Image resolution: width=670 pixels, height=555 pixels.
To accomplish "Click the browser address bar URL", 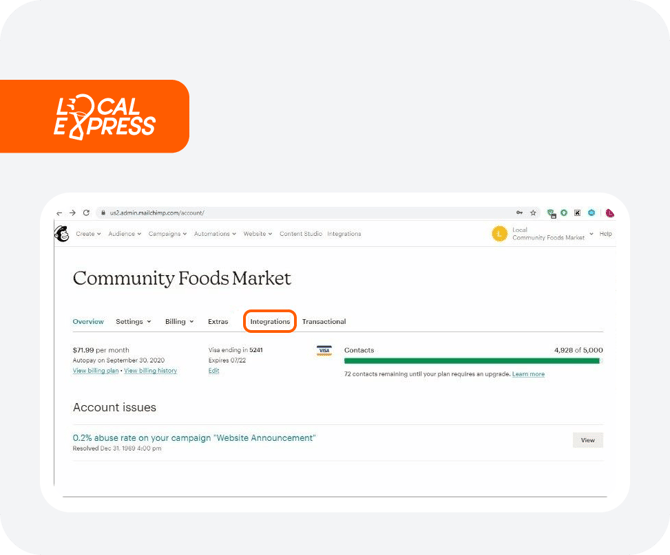I will (157, 213).
